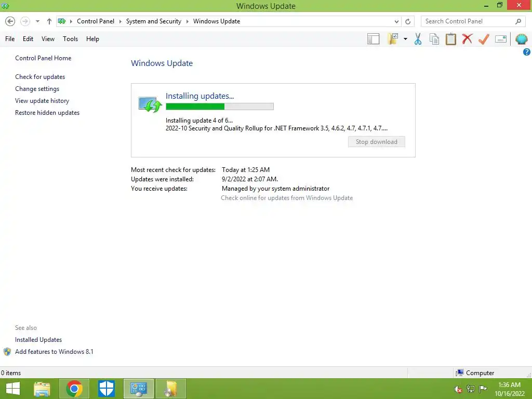This screenshot has height=399, width=532.
Task: Go up one level with Up arrow
Action: point(49,21)
